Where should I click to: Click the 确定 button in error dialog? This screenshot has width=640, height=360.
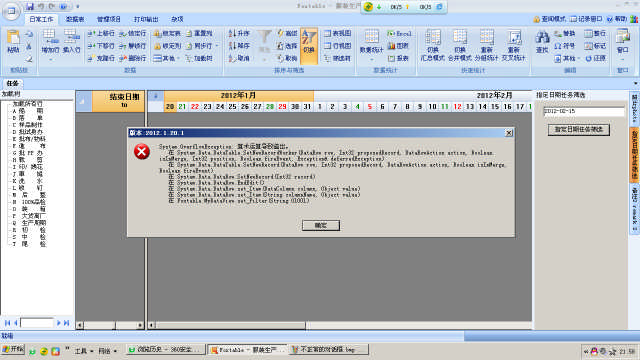[321, 225]
